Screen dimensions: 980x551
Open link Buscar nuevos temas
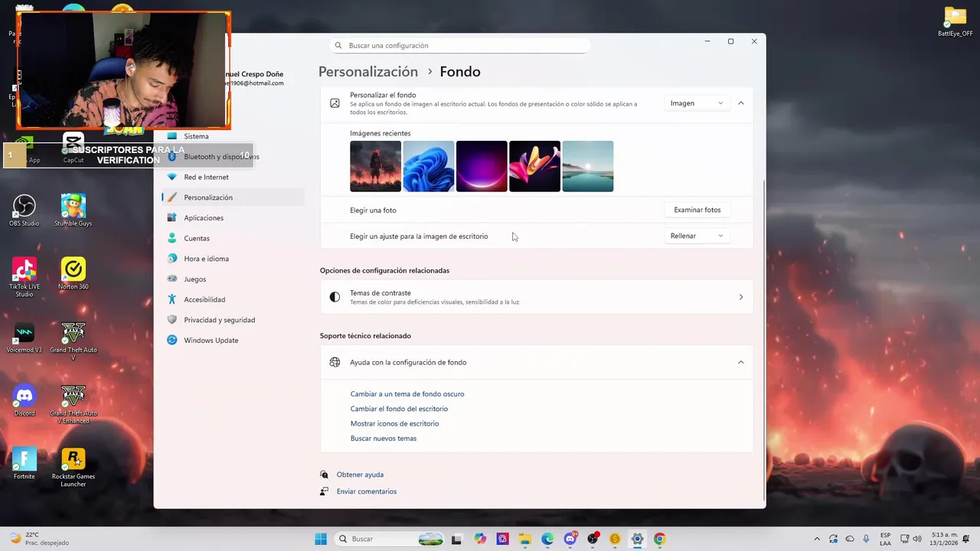coord(384,439)
